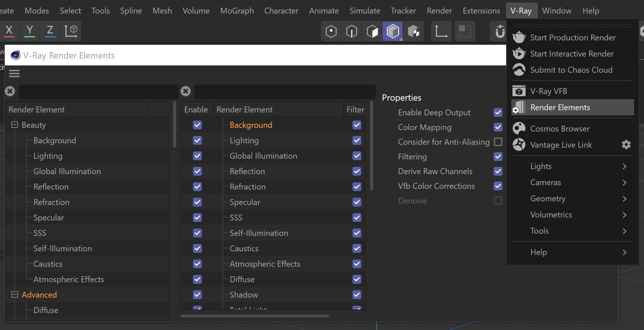Expand the Tools submenu arrow in V-Ray menu

tap(625, 231)
